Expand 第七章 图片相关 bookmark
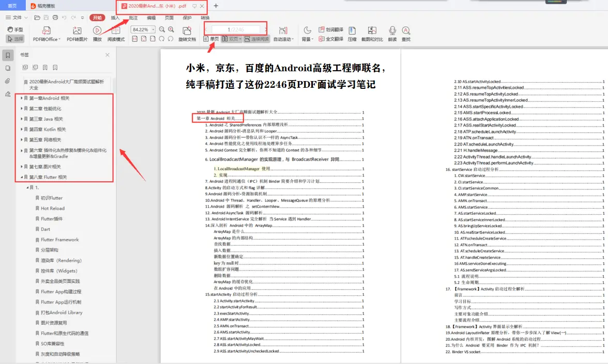The height and width of the screenshot is (364, 608). pyautogui.click(x=22, y=166)
